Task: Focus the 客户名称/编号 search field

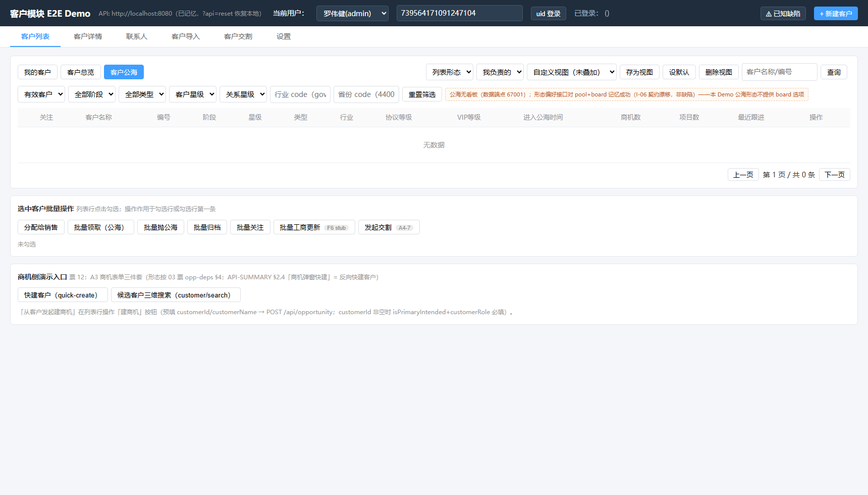Action: pos(780,72)
